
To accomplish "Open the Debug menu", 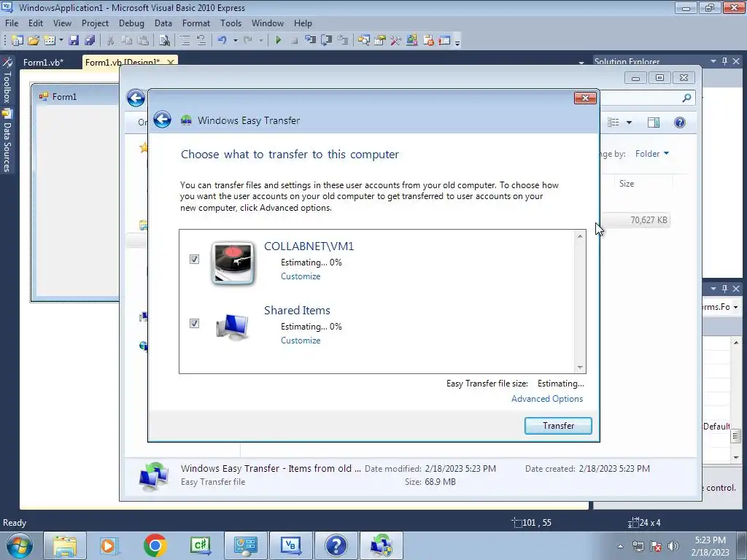I will click(x=131, y=23).
